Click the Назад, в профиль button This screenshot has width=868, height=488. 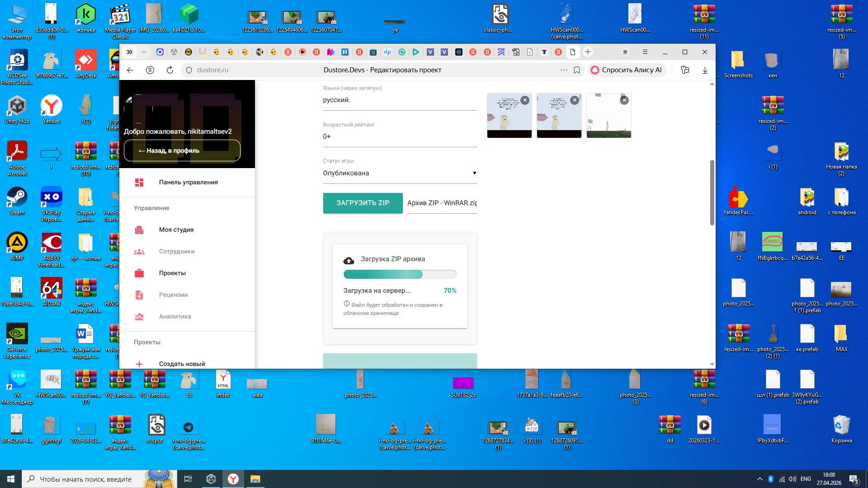pos(182,150)
